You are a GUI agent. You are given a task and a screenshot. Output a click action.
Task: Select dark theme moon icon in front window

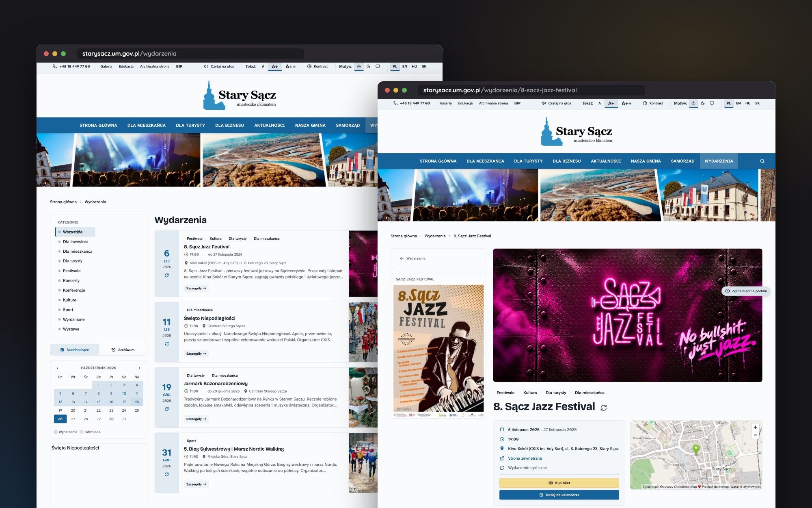[x=703, y=103]
